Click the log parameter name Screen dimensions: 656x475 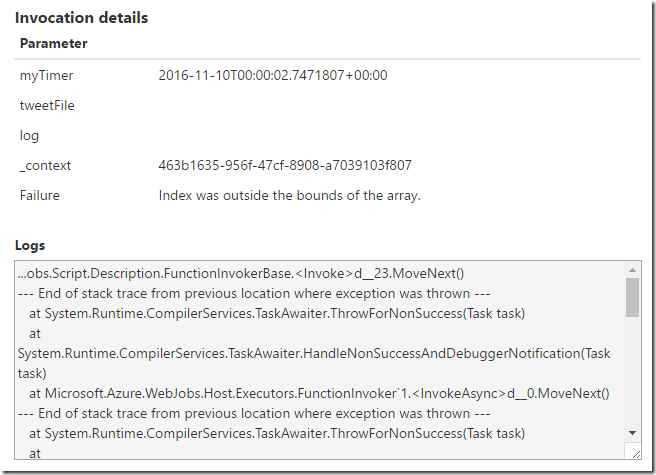tap(29, 135)
